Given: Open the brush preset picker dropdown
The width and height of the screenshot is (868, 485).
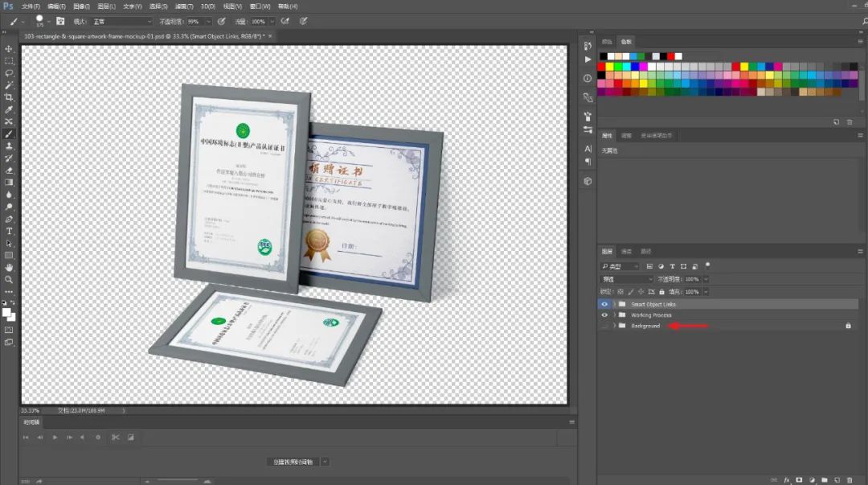Looking at the screenshot, I should pos(49,22).
